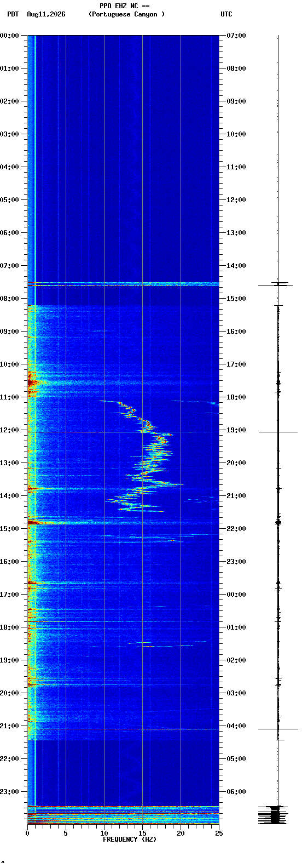Click the 'FREQUENCY (HZ)' axis title
Viewport: 302px width, 868px height.
click(130, 840)
